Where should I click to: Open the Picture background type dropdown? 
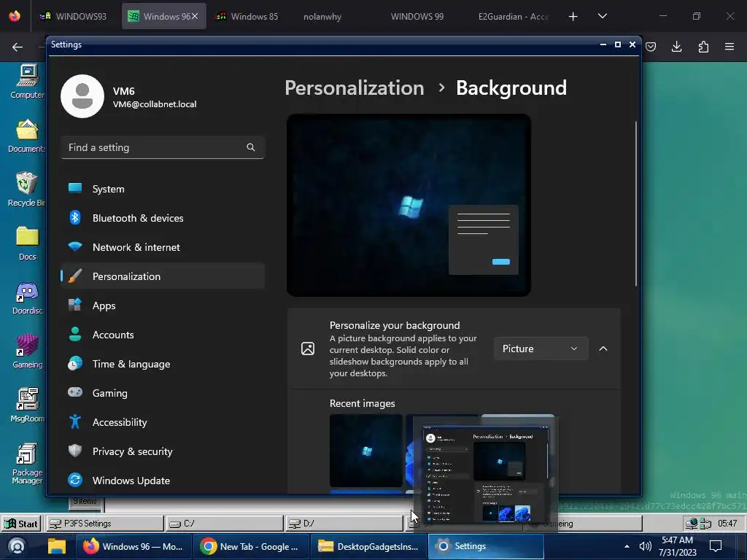541,349
